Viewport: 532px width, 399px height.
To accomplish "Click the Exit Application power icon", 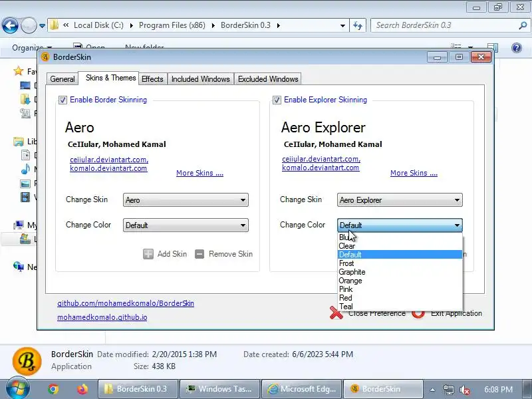I will (x=418, y=313).
